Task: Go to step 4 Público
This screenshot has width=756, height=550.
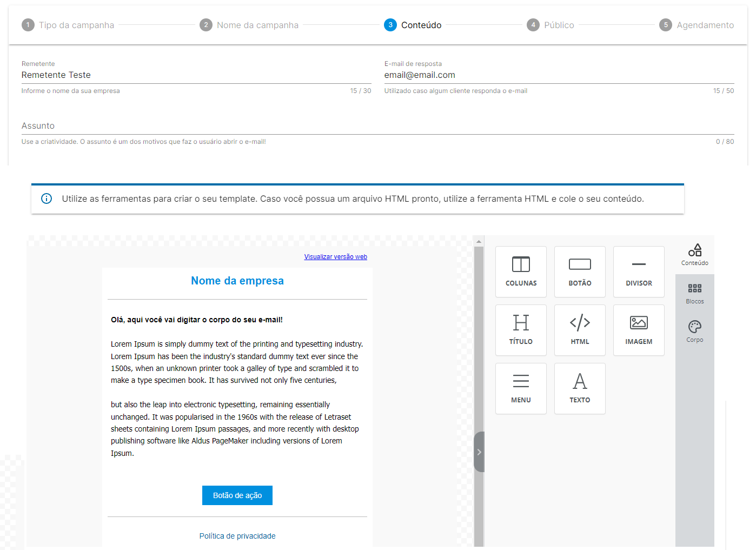Action: (x=551, y=25)
